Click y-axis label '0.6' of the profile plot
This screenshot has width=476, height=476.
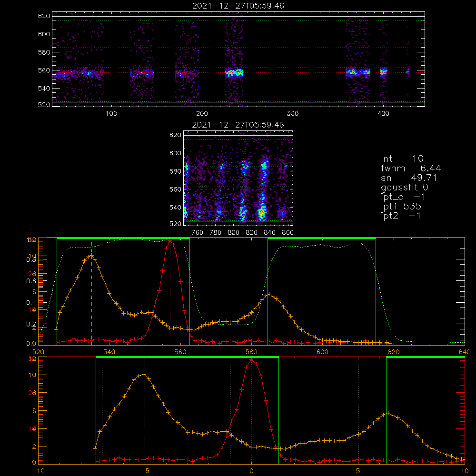point(31,281)
